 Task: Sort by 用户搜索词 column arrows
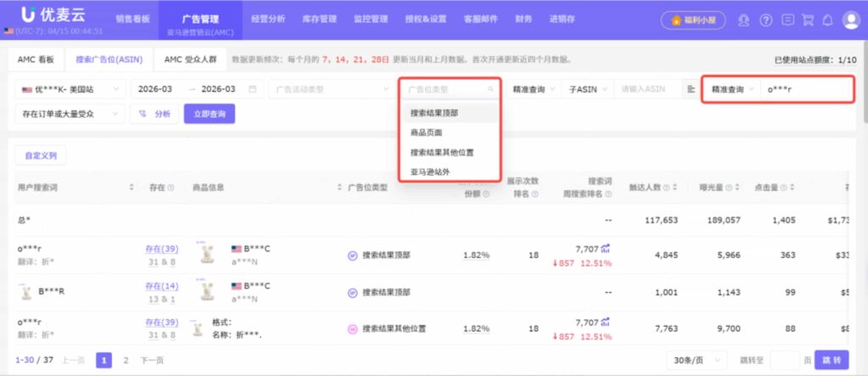[131, 188]
